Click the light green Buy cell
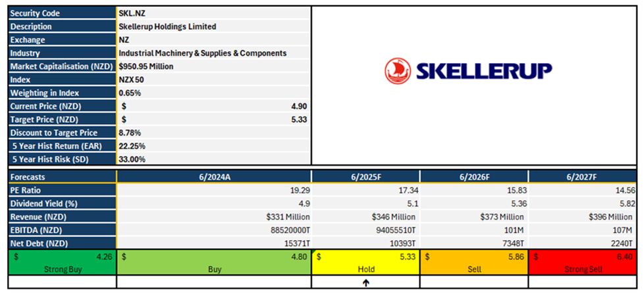This screenshot has height=294, width=644. click(214, 262)
